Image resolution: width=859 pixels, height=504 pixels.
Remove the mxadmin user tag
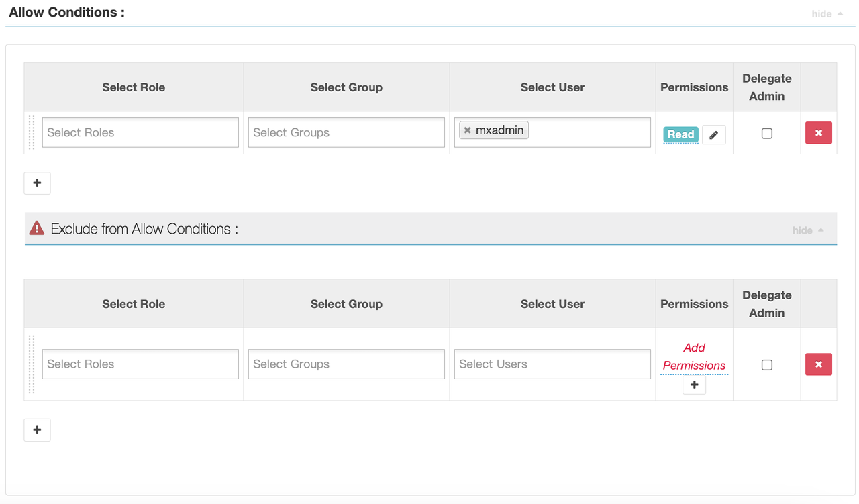(x=468, y=130)
